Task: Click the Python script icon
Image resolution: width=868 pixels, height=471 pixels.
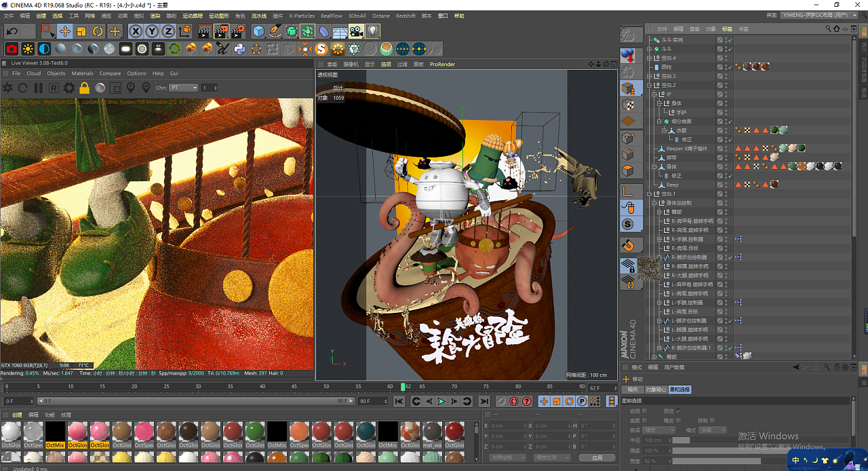Action: (x=239, y=49)
